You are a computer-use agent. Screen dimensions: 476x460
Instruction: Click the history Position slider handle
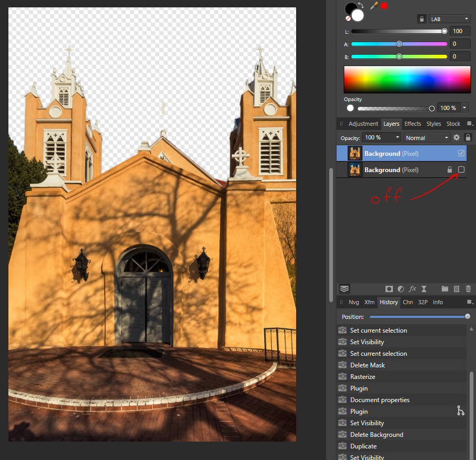click(468, 316)
